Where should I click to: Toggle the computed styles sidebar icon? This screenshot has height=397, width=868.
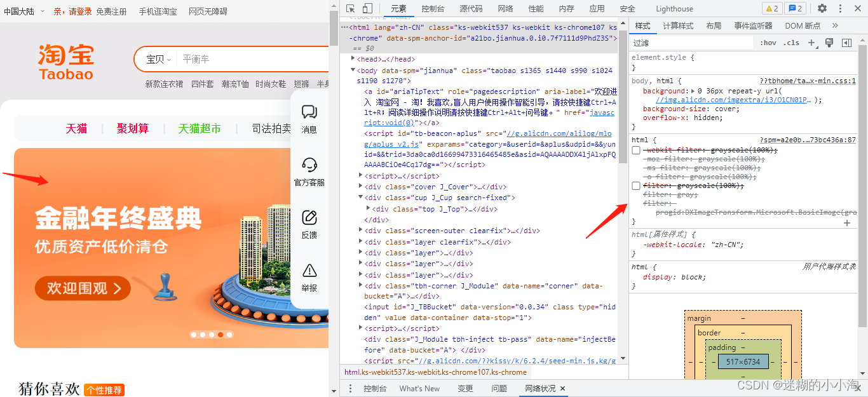pos(846,43)
